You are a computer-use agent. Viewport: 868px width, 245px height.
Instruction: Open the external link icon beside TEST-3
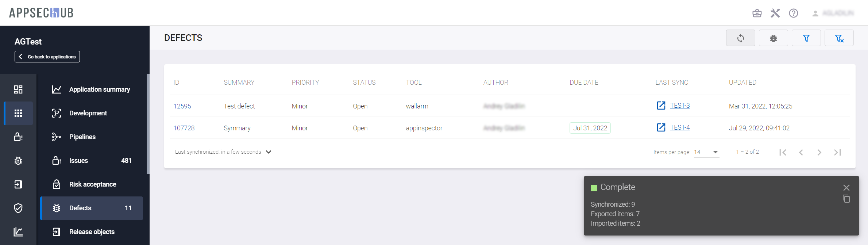[661, 106]
